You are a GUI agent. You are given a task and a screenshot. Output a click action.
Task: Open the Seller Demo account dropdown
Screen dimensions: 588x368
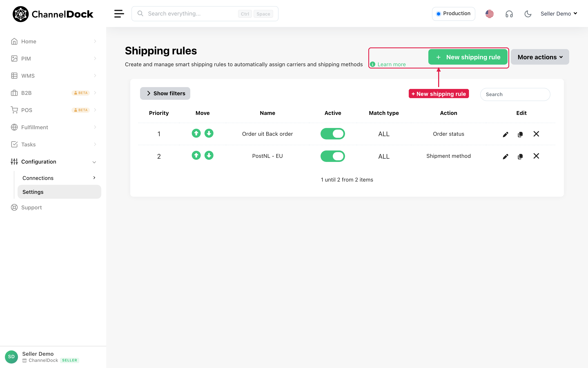click(x=559, y=14)
